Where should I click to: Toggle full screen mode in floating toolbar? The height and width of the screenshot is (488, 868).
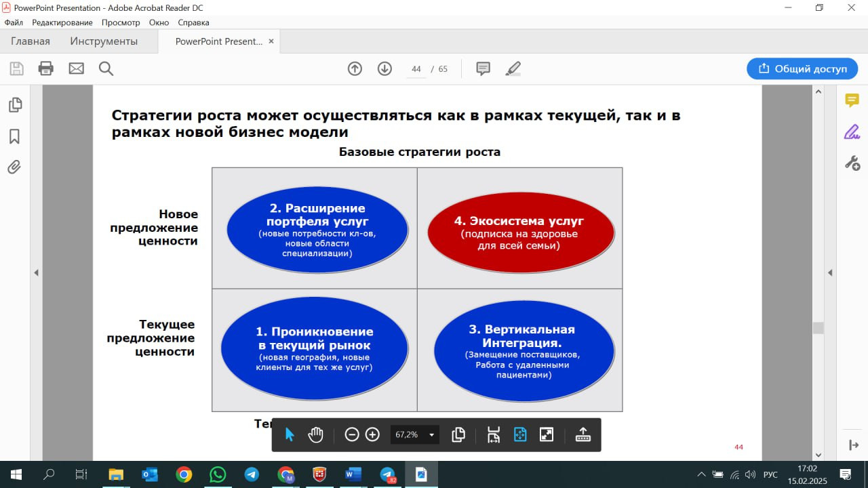pyautogui.click(x=547, y=435)
